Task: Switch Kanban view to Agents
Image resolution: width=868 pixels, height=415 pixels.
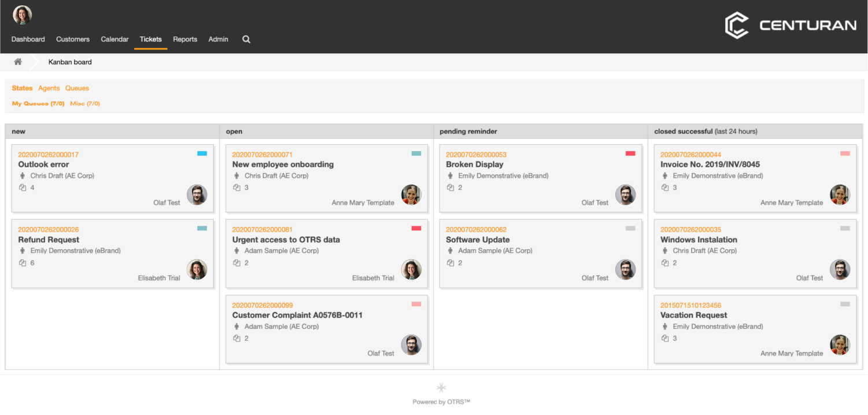Action: pyautogui.click(x=49, y=88)
